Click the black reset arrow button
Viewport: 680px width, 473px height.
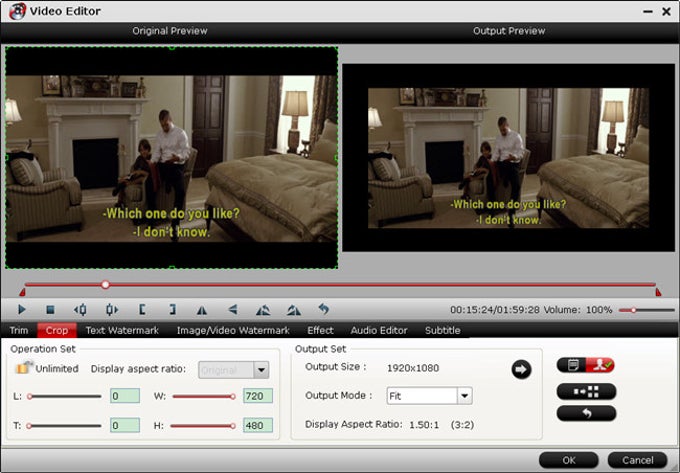pos(586,413)
